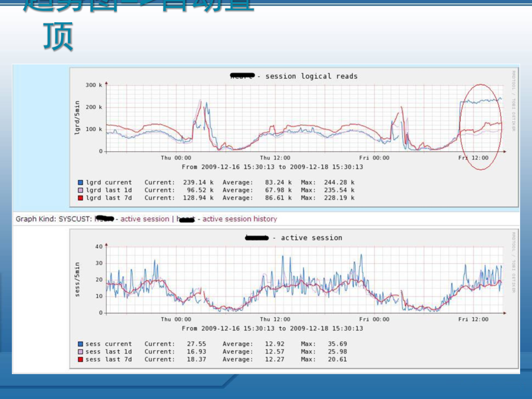Screen dimensions: 532x399
Task: Click the pink 'lgrd last 1d' legend swatch
Action: point(80,190)
